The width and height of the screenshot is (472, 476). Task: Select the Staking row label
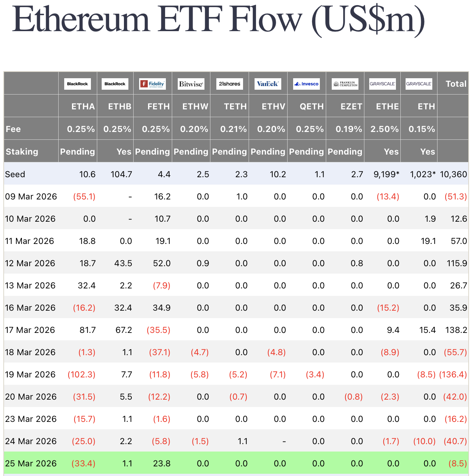(x=22, y=152)
